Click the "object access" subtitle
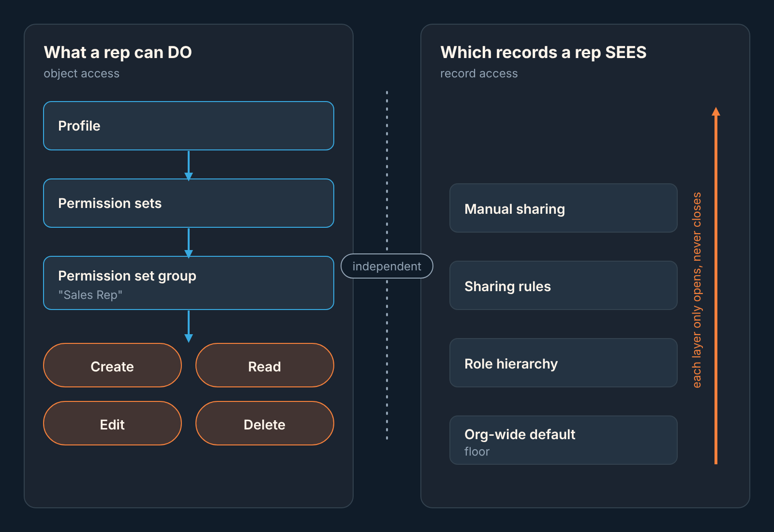The height and width of the screenshot is (532, 774). click(x=82, y=74)
